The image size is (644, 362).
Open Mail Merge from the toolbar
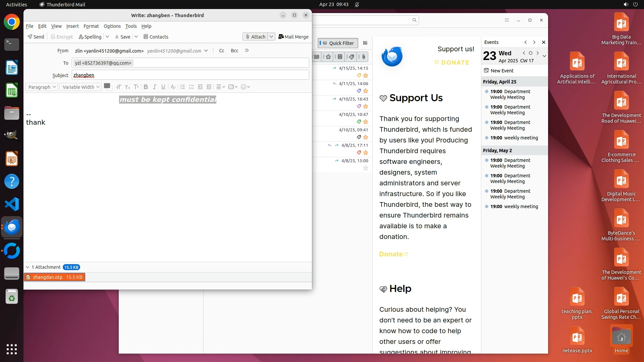(293, 37)
